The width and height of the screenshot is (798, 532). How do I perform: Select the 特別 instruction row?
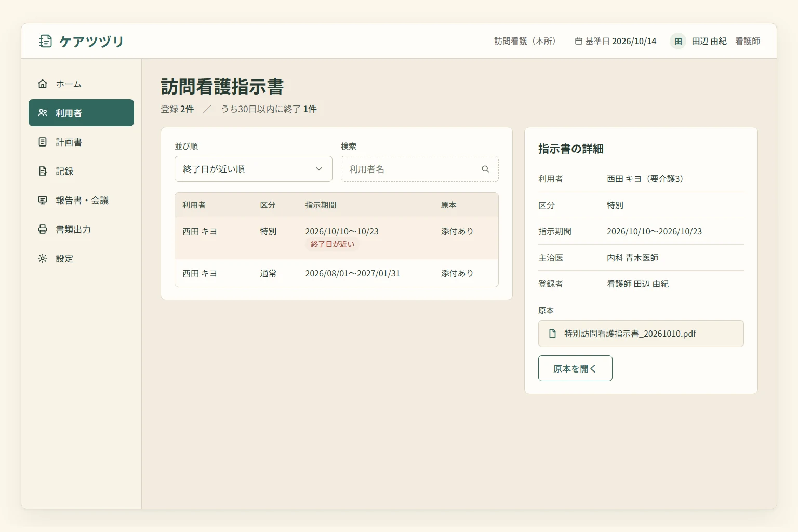pyautogui.click(x=337, y=238)
